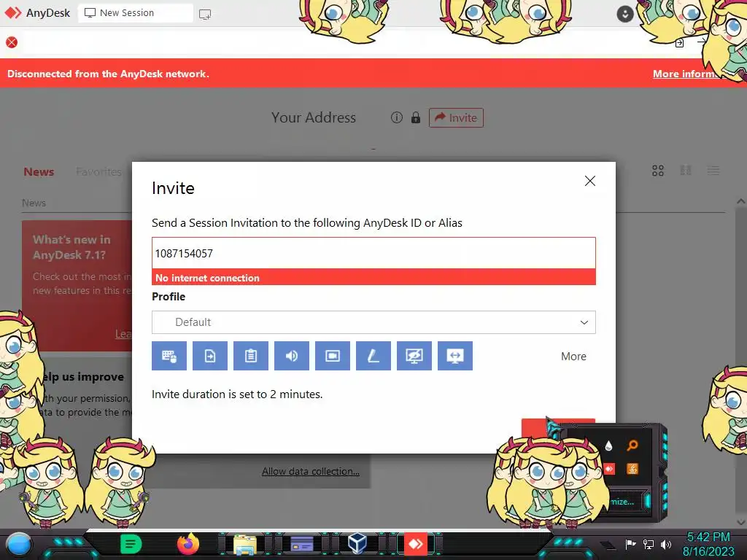Viewport: 747px width, 560px height.
Task: Add a new session tab icon
Action: tap(205, 14)
